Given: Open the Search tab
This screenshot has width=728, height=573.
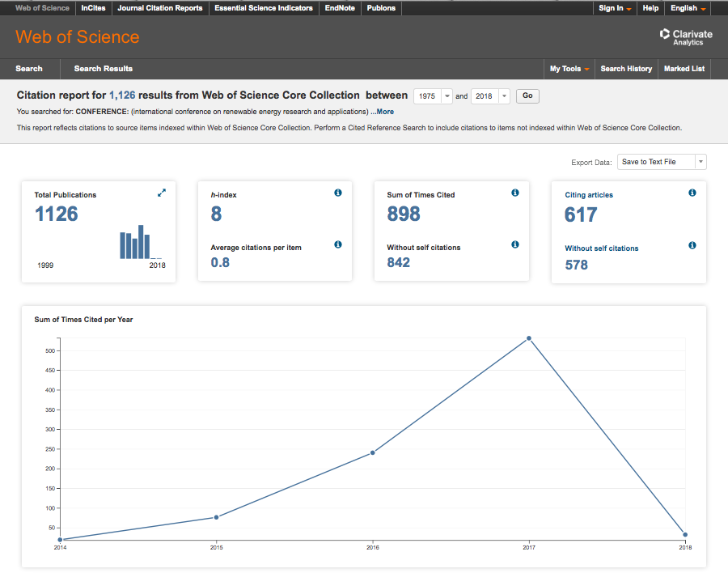Looking at the screenshot, I should [29, 69].
